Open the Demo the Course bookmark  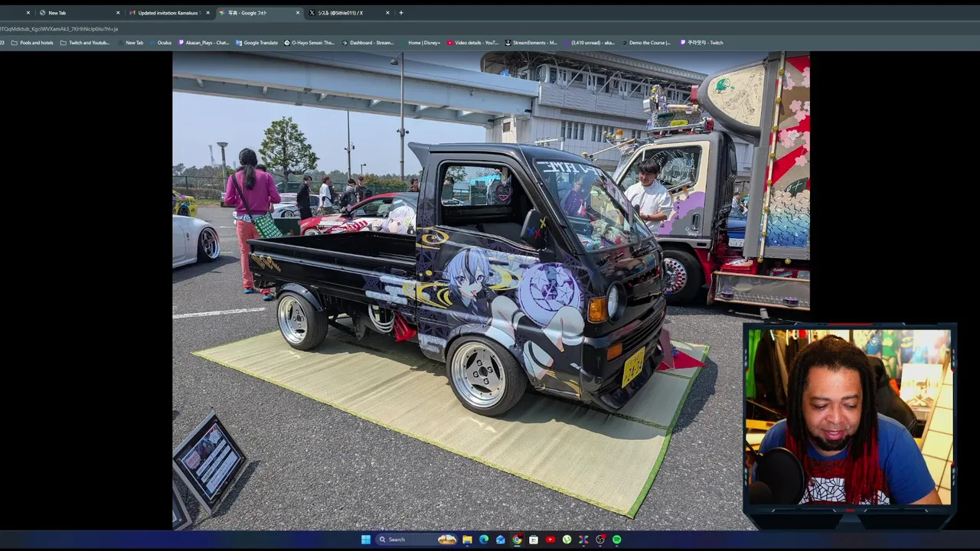[645, 43]
